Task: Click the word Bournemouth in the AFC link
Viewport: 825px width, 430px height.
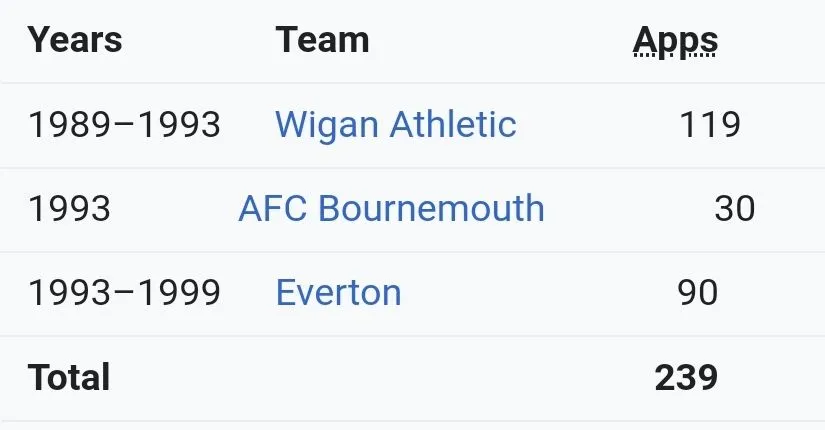Action: click(431, 208)
